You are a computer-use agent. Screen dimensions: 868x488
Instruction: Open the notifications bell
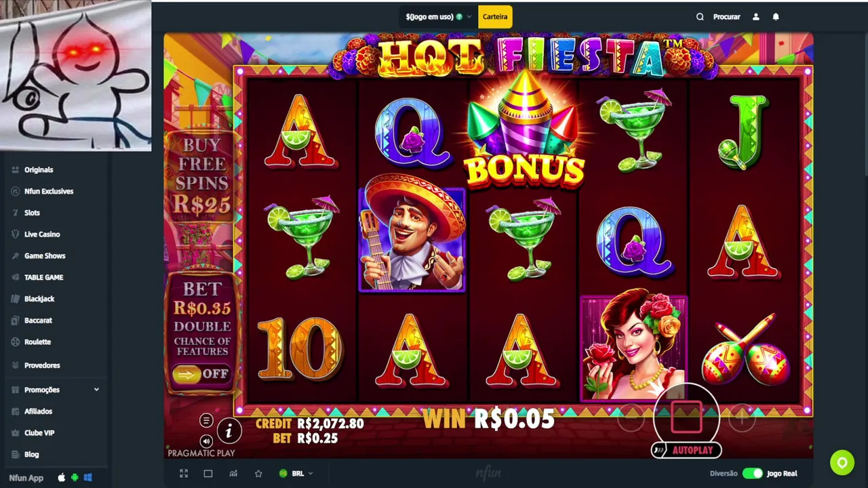click(776, 17)
